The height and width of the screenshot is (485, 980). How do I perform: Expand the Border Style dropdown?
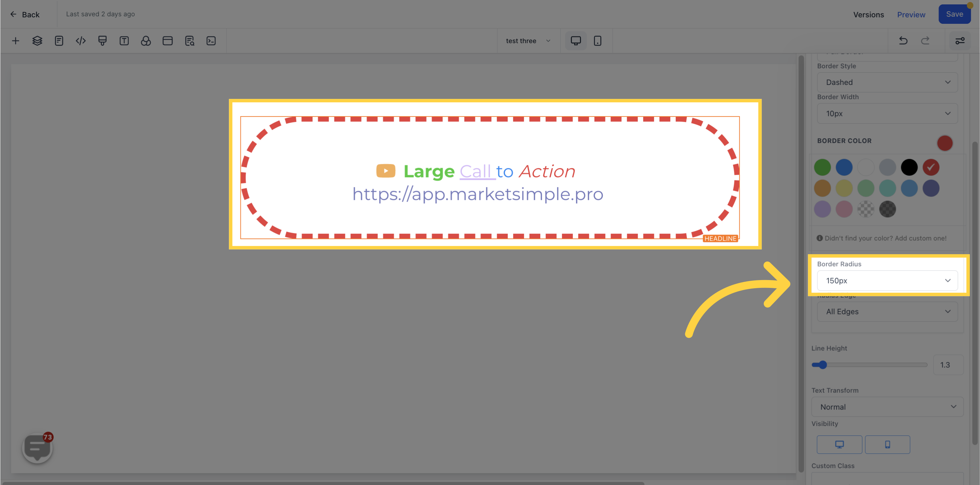tap(887, 82)
